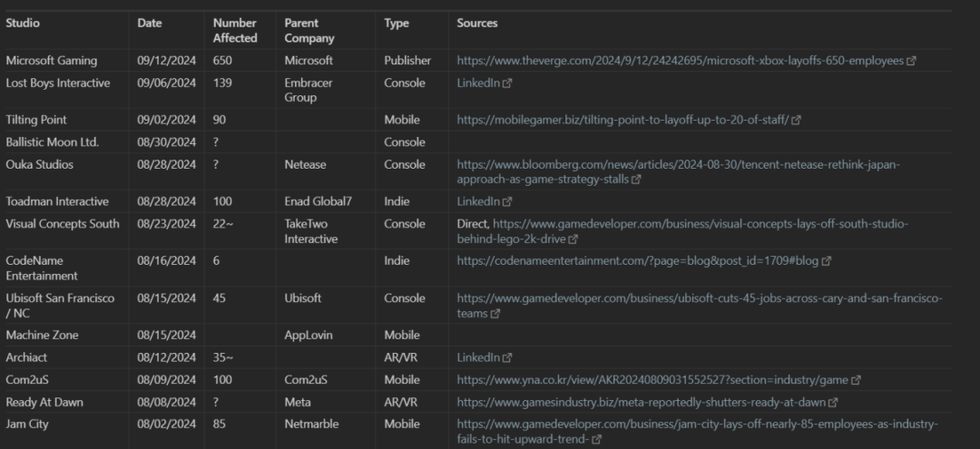The width and height of the screenshot is (980, 449).
Task: Click the Number Affected column header
Action: [x=235, y=31]
